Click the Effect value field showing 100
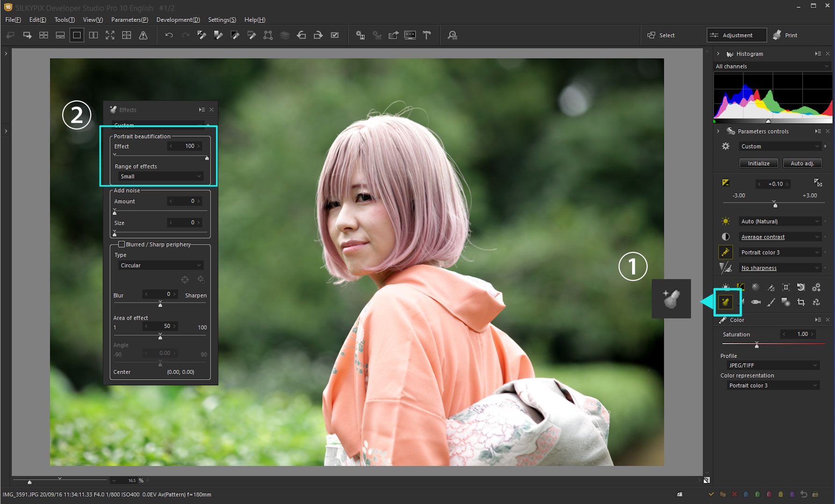Screen dimensions: 835x504 pos(185,146)
